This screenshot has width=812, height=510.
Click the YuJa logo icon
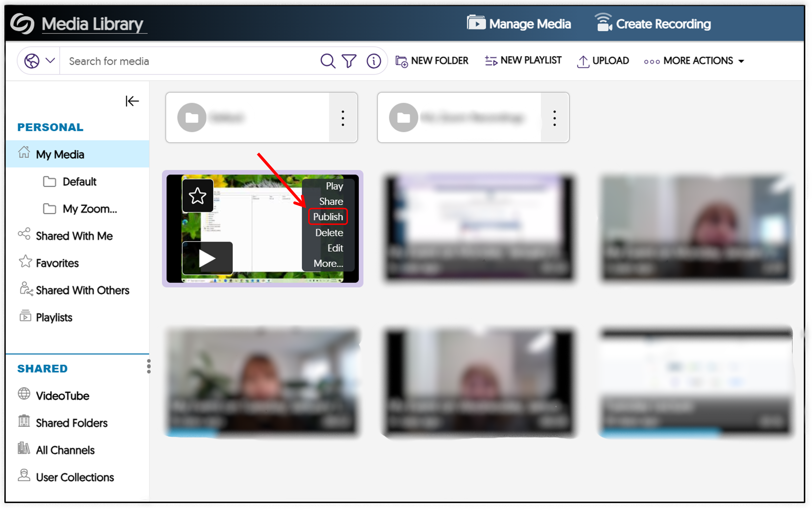[22, 24]
